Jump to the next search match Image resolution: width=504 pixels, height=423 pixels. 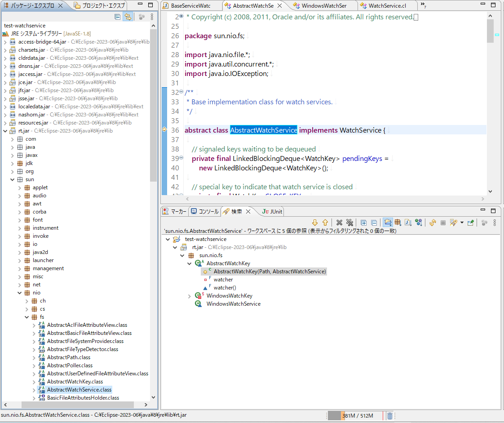pyautogui.click(x=315, y=222)
